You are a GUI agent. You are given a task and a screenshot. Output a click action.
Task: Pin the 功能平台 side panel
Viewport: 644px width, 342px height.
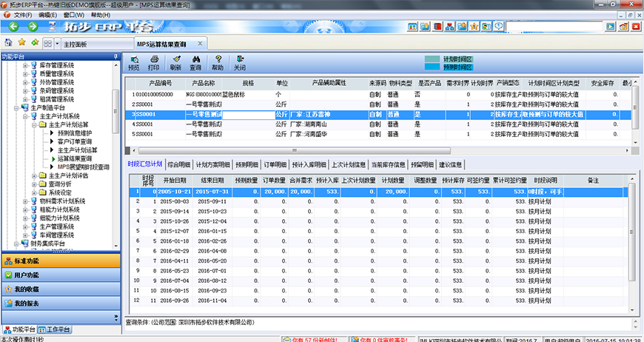[x=115, y=56]
